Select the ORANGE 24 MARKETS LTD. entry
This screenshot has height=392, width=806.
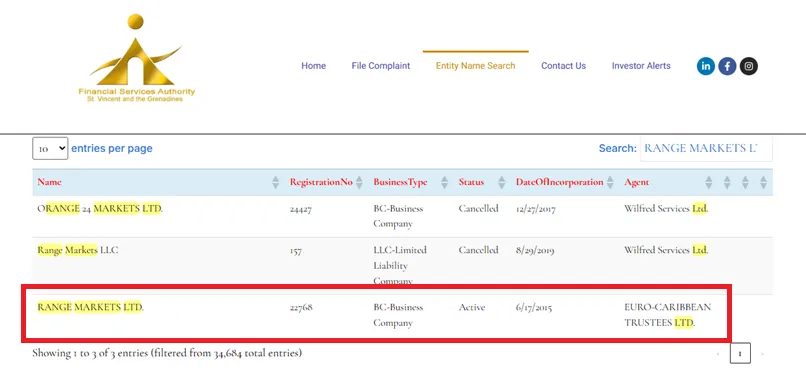pyautogui.click(x=100, y=209)
